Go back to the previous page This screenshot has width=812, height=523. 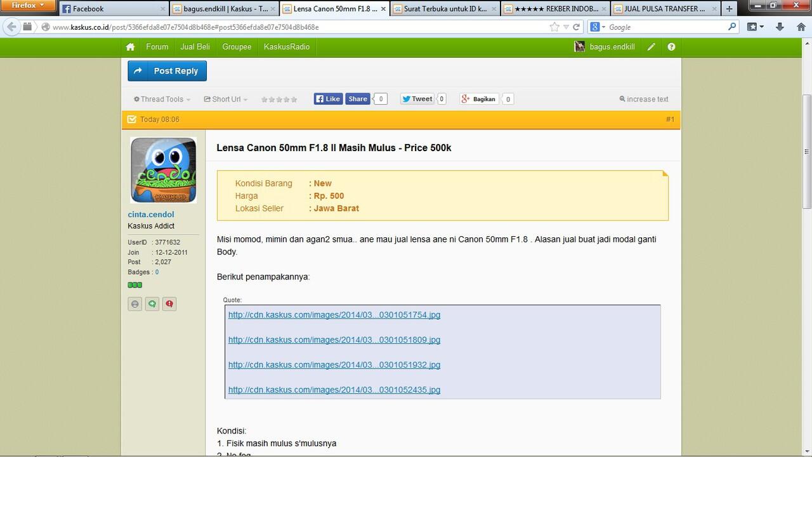11,27
